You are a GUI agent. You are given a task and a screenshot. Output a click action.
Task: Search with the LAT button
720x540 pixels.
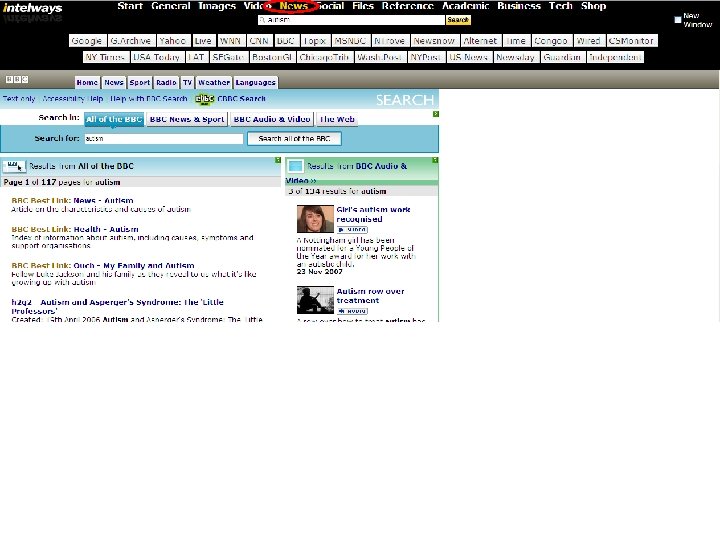pyautogui.click(x=196, y=57)
